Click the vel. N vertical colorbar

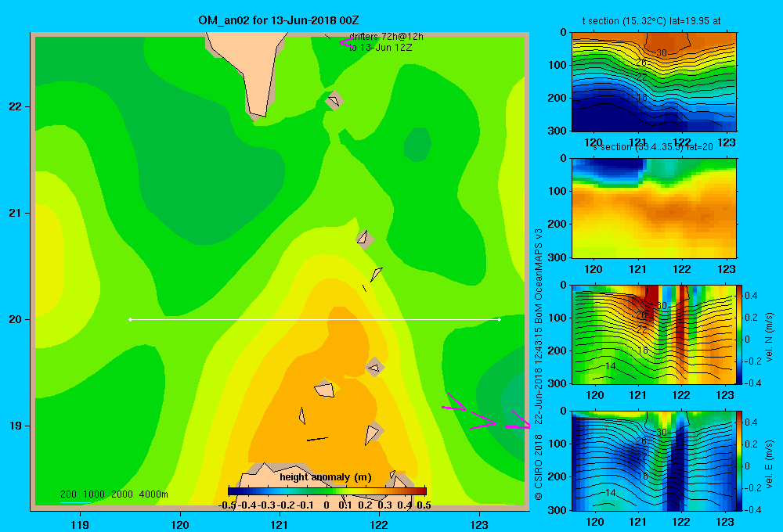coord(740,334)
